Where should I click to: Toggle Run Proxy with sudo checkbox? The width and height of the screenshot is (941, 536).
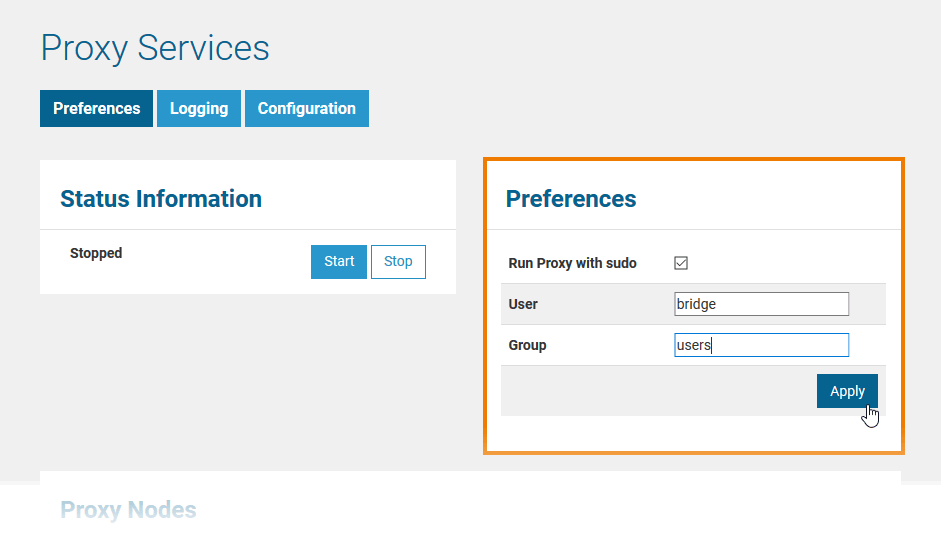tap(681, 263)
